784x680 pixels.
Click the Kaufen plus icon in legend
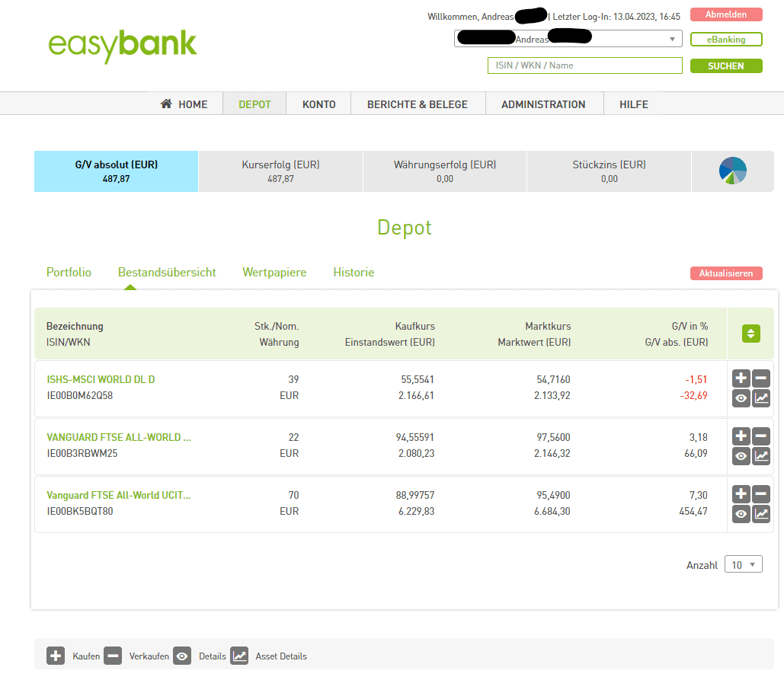click(56, 656)
